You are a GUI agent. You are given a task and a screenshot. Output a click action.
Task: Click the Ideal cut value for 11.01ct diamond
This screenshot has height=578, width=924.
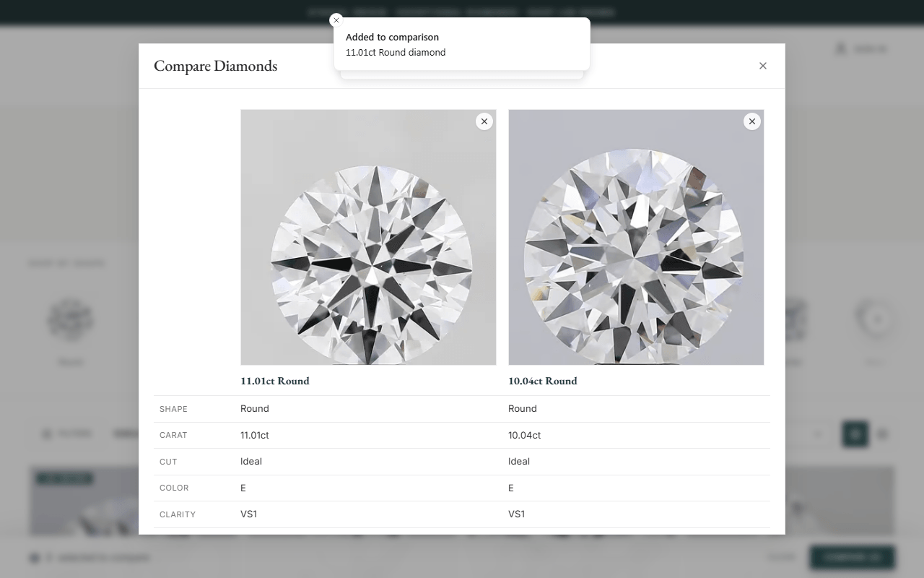[x=251, y=461]
